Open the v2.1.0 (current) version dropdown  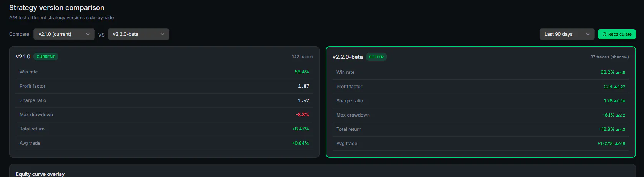click(x=64, y=34)
